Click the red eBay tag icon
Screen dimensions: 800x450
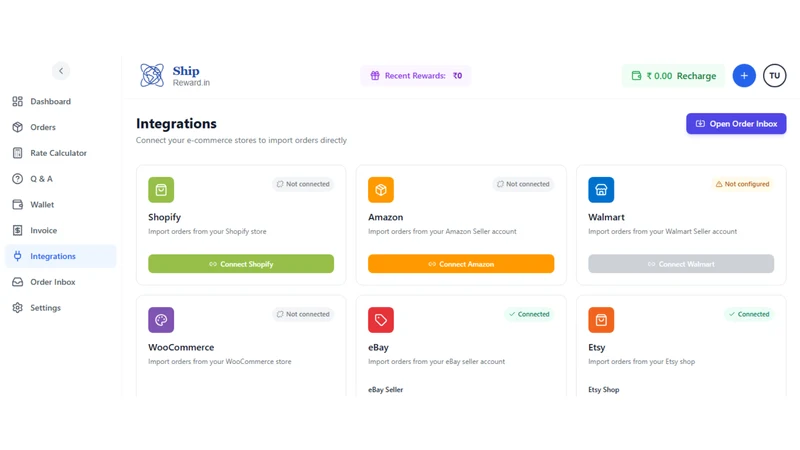tap(381, 320)
